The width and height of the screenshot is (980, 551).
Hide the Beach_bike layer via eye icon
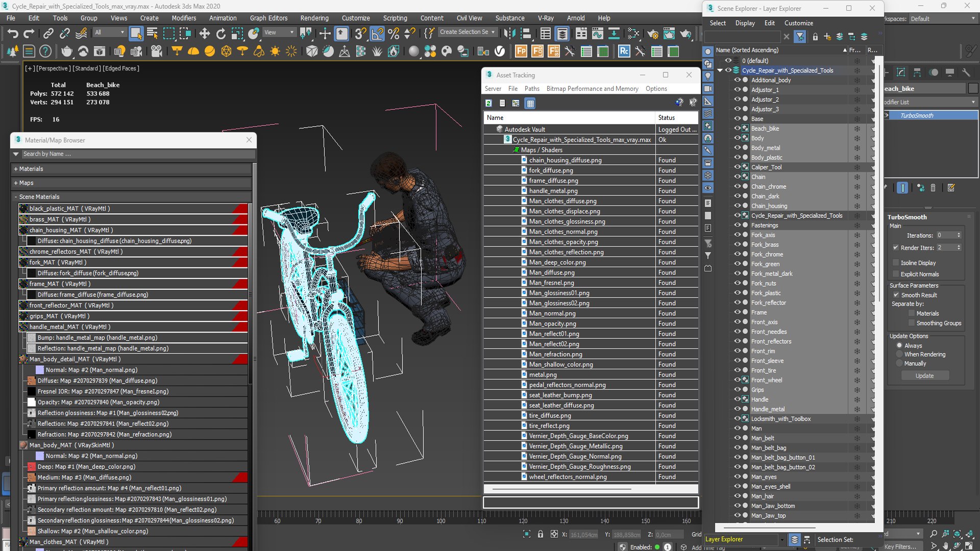click(737, 128)
